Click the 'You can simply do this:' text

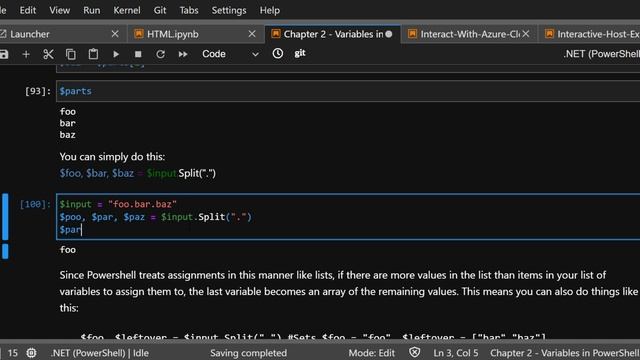pyautogui.click(x=112, y=157)
